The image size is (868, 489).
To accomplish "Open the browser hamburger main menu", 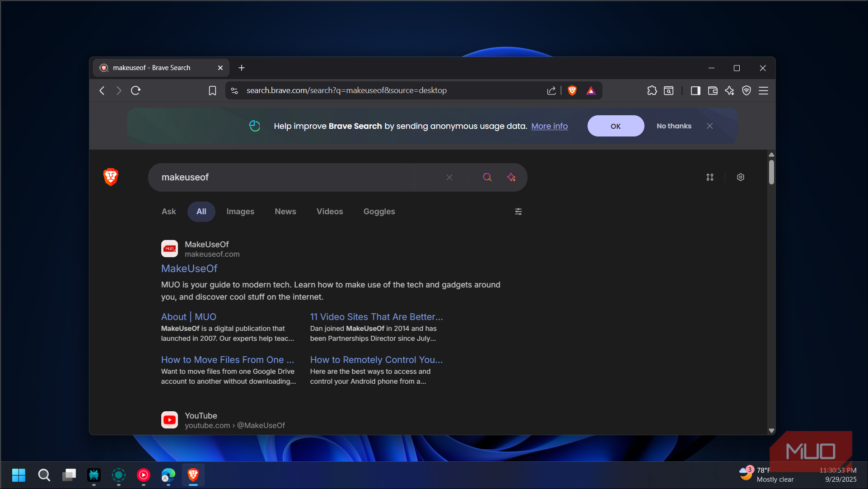I will point(763,90).
